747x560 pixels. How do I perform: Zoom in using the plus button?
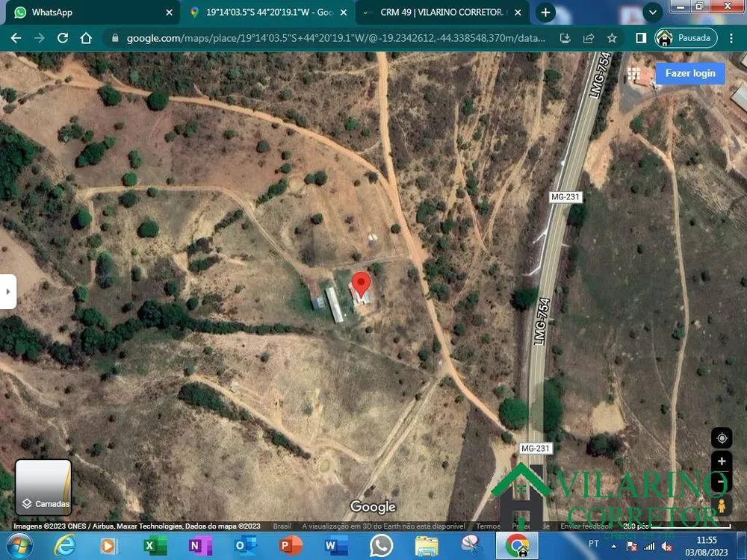tap(722, 461)
